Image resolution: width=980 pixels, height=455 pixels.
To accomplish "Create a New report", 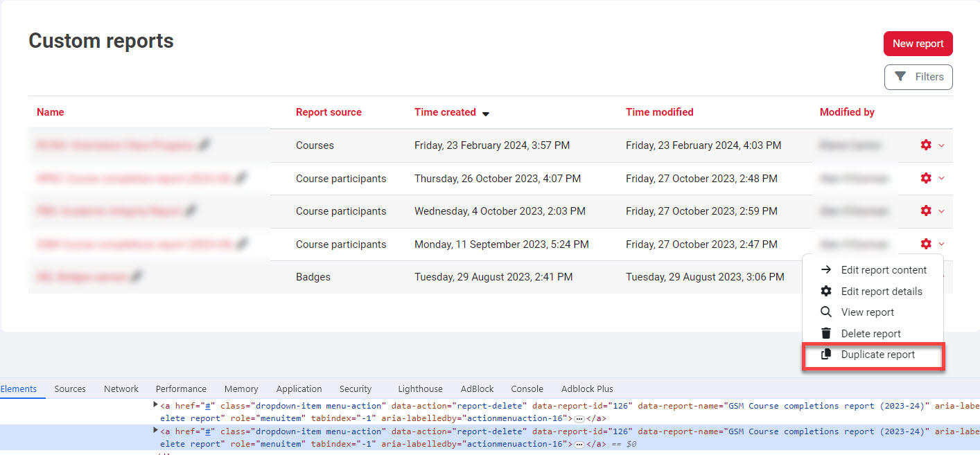I will click(x=918, y=44).
